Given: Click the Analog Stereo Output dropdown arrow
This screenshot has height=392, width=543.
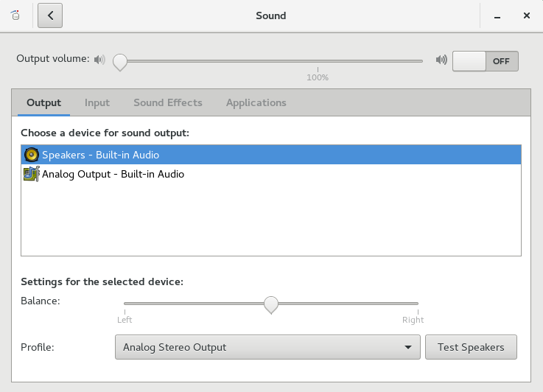Looking at the screenshot, I should click(x=408, y=347).
